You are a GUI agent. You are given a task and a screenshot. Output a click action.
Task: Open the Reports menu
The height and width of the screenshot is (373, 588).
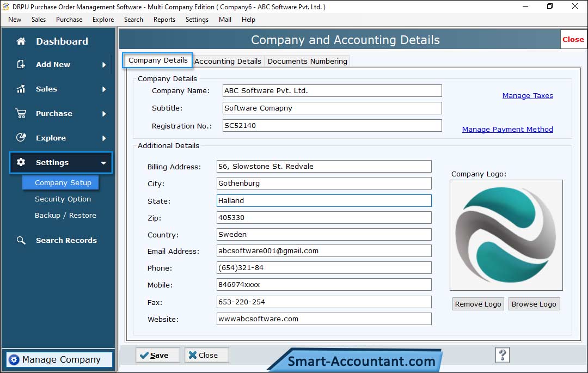(x=164, y=20)
